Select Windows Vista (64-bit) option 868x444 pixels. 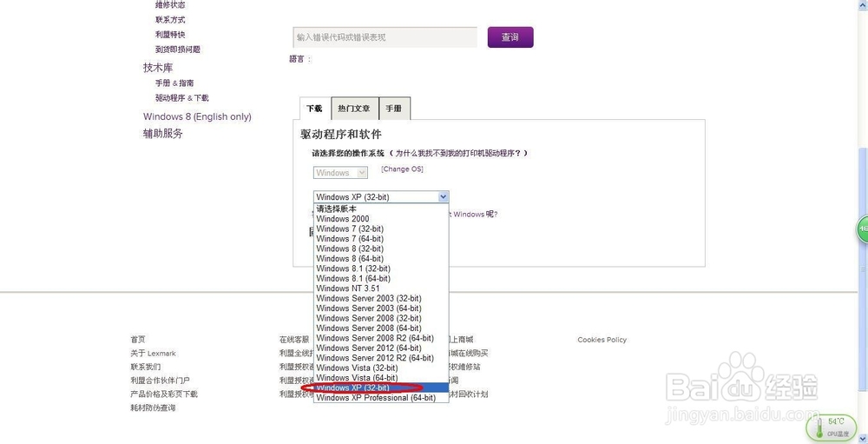point(381,378)
